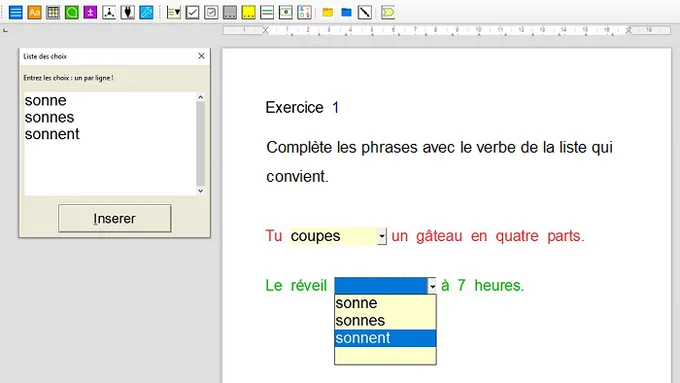Choose 'sonnes' in the open drop-down list

385,321
